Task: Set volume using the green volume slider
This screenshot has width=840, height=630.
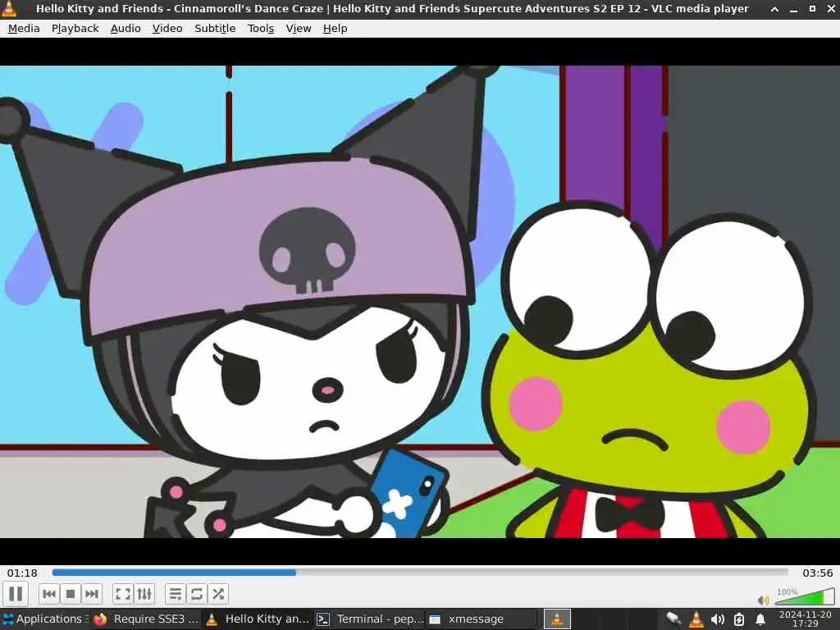Action: (x=804, y=596)
